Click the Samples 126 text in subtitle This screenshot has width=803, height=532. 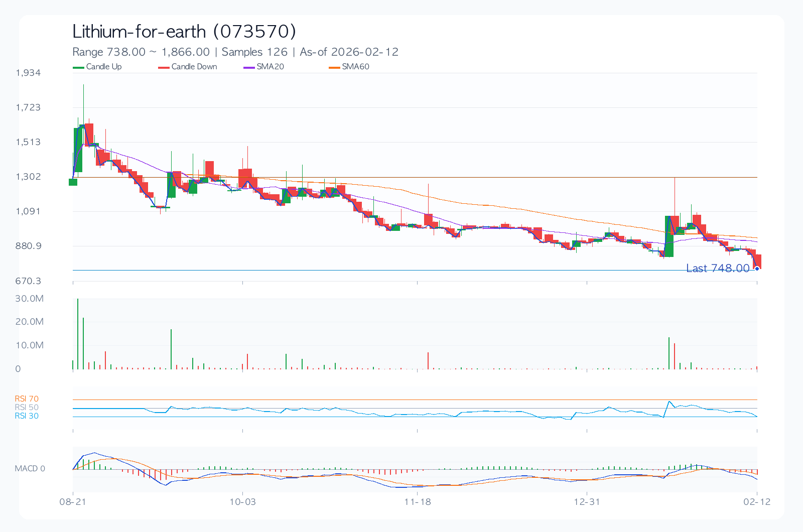(254, 52)
